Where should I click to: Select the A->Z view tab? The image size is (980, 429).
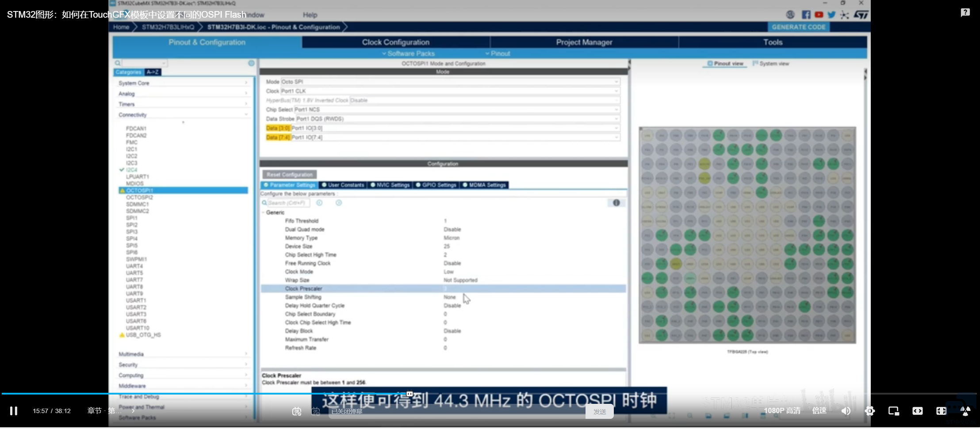coord(153,72)
